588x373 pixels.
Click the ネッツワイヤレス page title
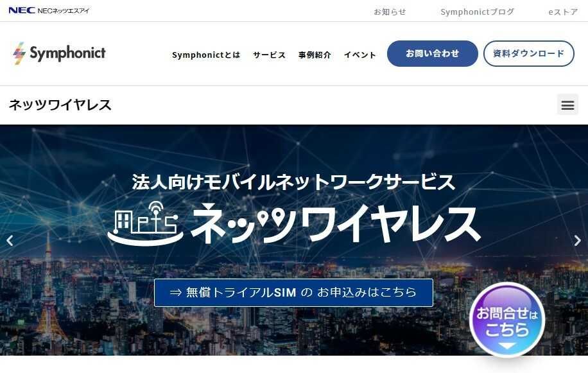click(60, 105)
